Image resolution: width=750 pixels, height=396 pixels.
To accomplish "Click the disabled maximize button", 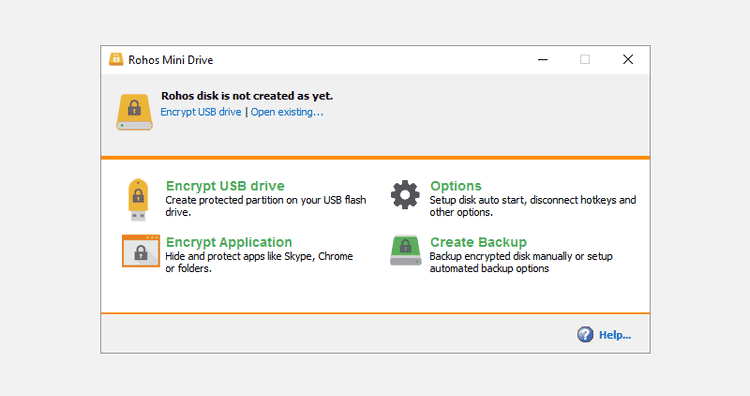I will (585, 59).
